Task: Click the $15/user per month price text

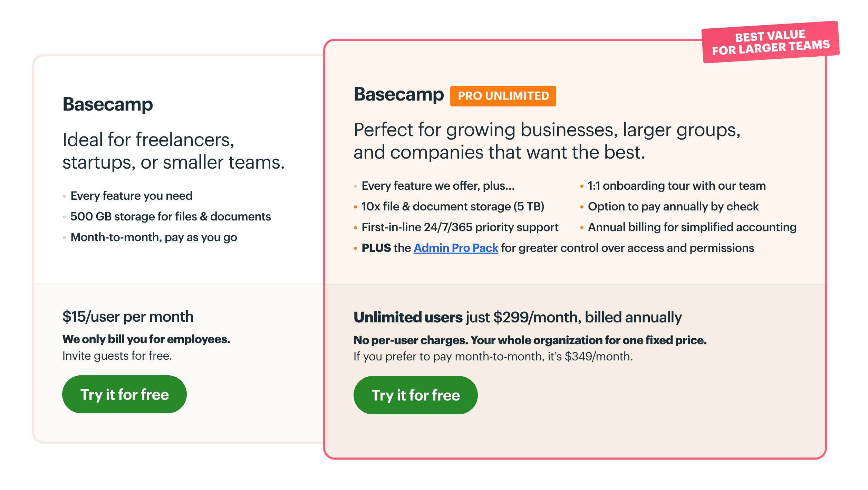Action: (x=128, y=317)
